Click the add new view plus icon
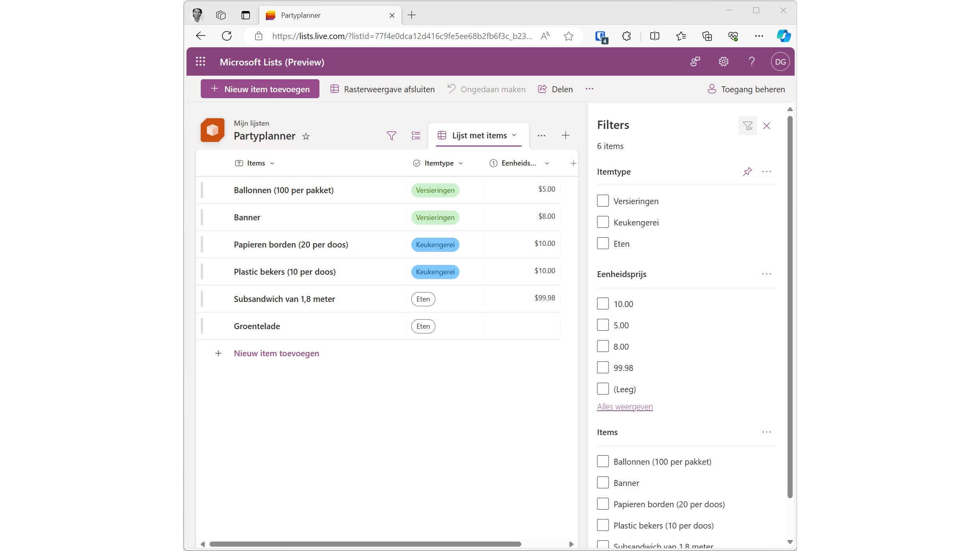The image size is (980, 551). [565, 136]
